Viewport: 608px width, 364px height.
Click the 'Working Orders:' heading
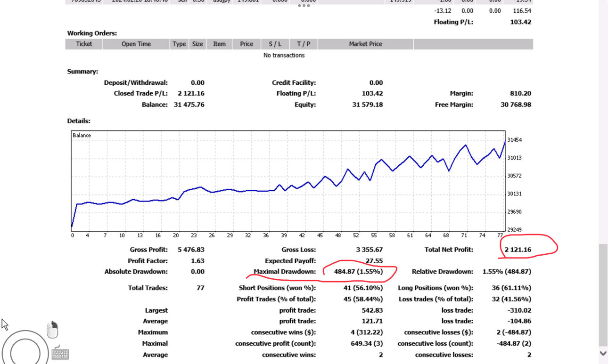92,33
